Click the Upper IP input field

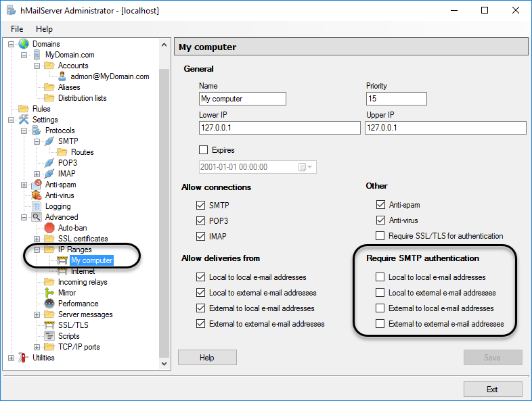pyautogui.click(x=445, y=128)
